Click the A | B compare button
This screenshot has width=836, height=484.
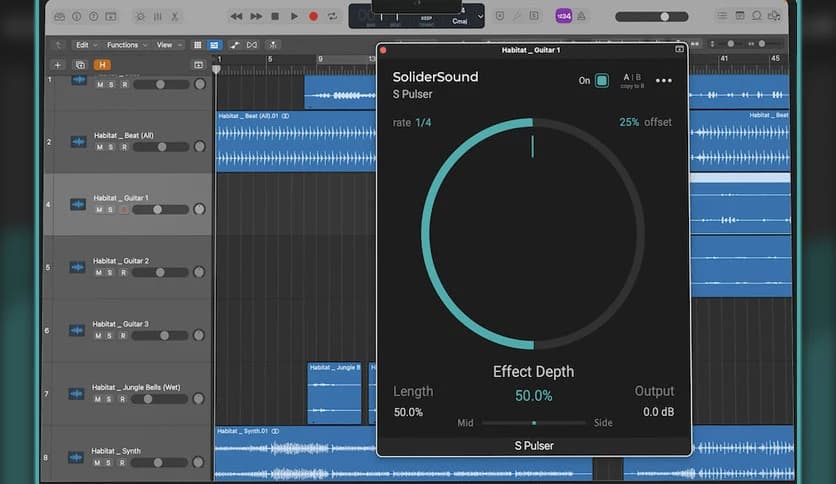[632, 77]
